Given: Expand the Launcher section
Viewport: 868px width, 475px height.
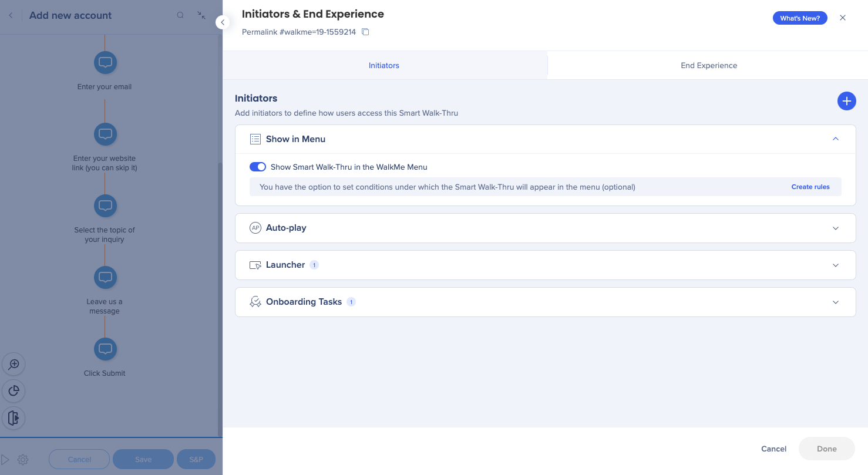Looking at the screenshot, I should pyautogui.click(x=835, y=265).
